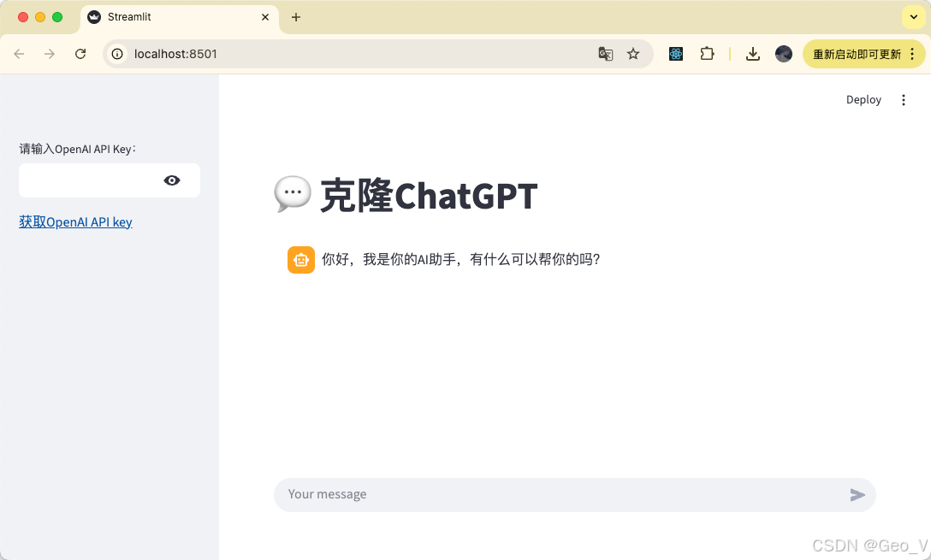Click the Deploy button
The height and width of the screenshot is (560, 931).
(x=863, y=99)
